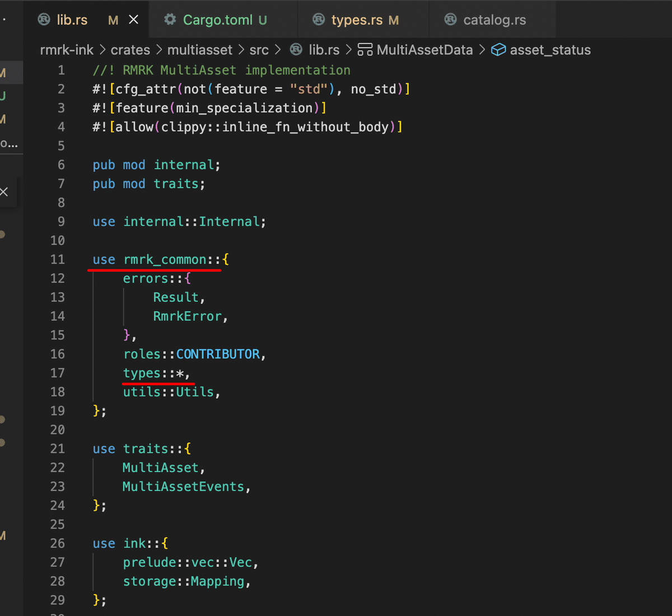Click the gear icon on Cargo.toml tab

pos(170,20)
